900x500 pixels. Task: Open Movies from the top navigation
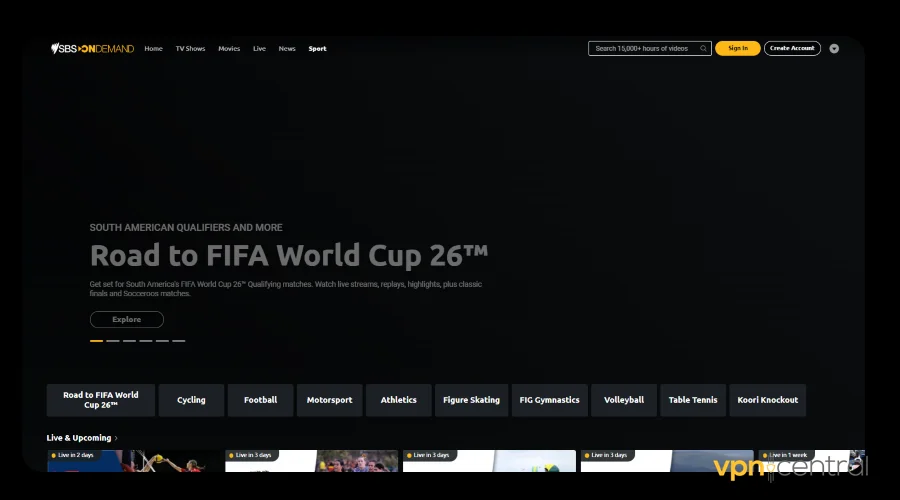[229, 48]
